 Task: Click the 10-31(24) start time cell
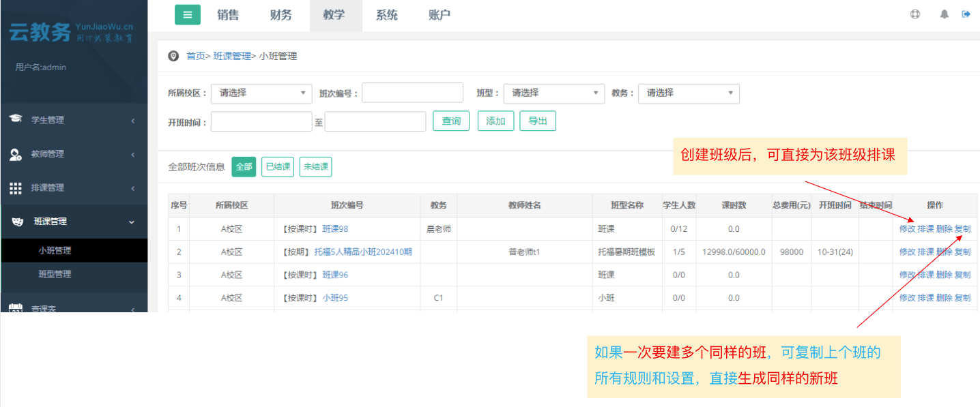pos(835,252)
